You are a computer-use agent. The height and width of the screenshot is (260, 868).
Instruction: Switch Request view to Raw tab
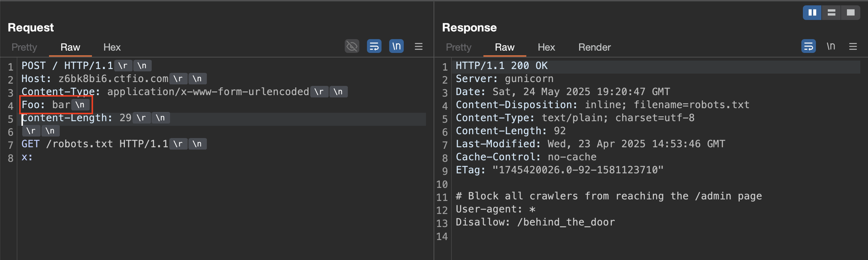click(x=70, y=47)
